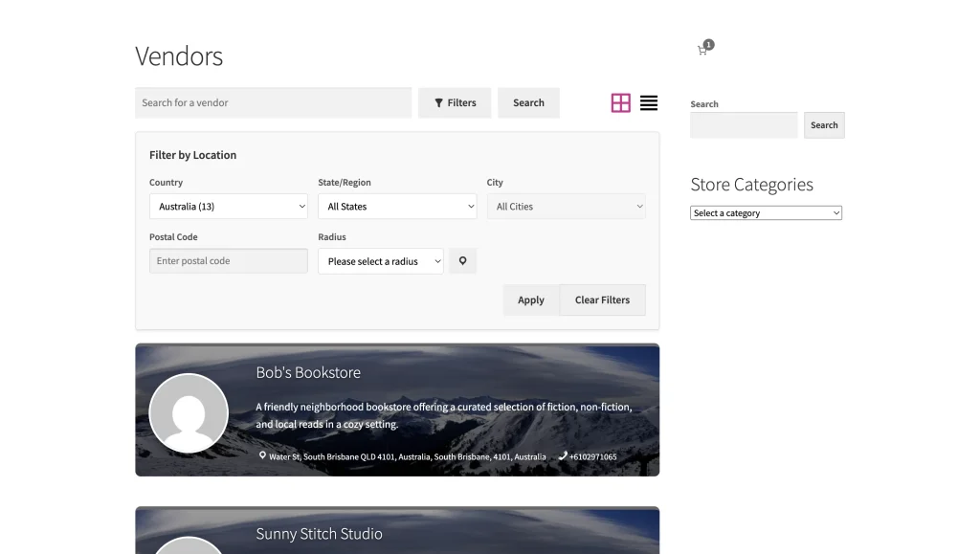Apply the location filters
Viewport: 980px width, 554px height.
click(530, 299)
